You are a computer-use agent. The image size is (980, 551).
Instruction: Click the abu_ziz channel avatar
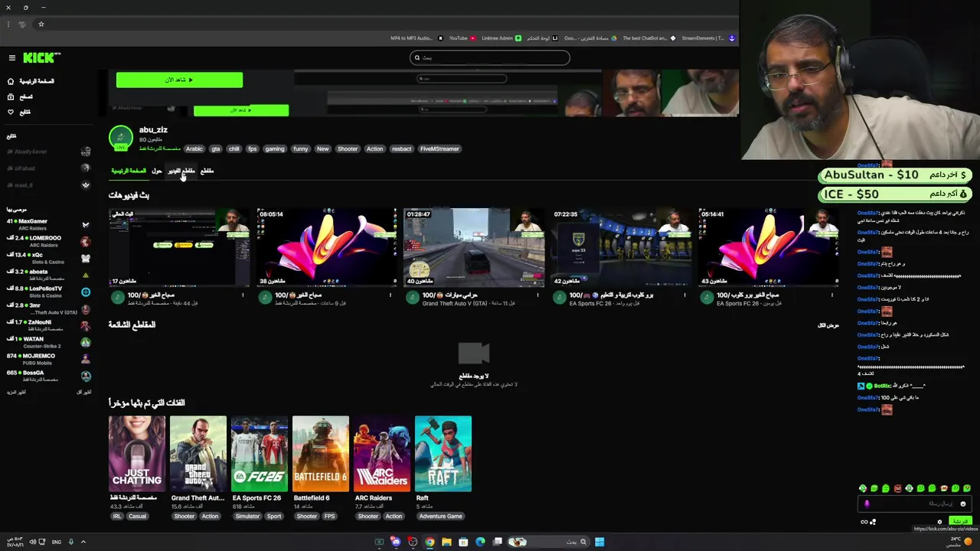pos(121,138)
